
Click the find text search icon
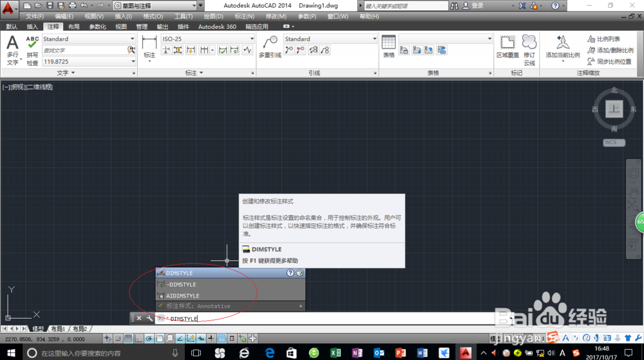tap(131, 50)
